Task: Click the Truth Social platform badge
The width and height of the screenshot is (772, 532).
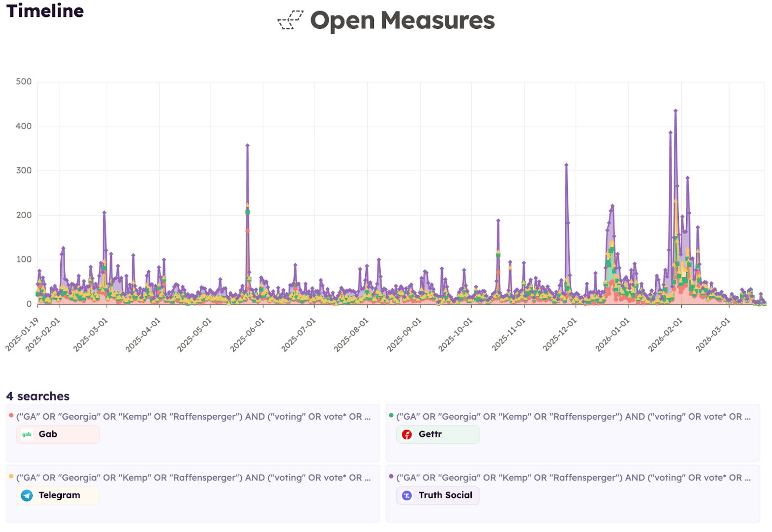Action: [438, 495]
